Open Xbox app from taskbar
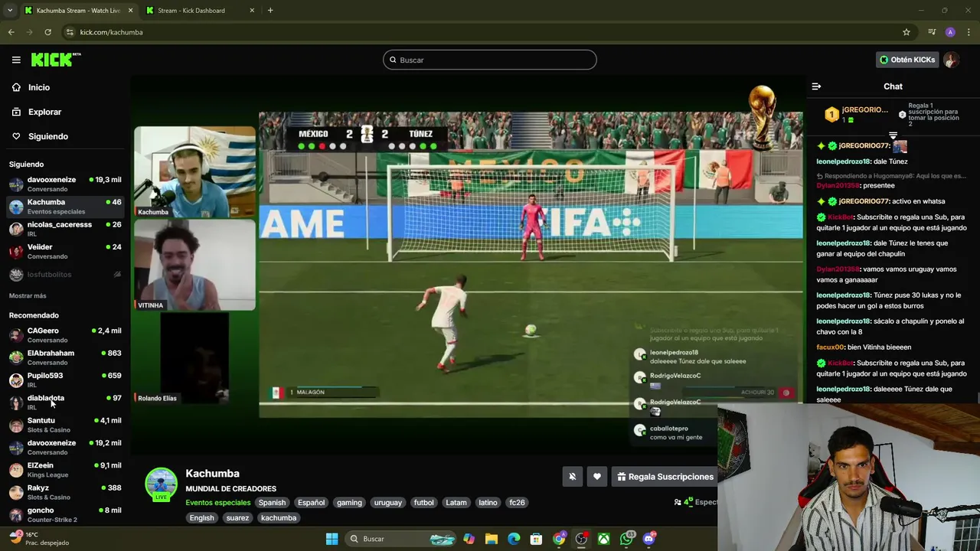The image size is (980, 551). [604, 539]
